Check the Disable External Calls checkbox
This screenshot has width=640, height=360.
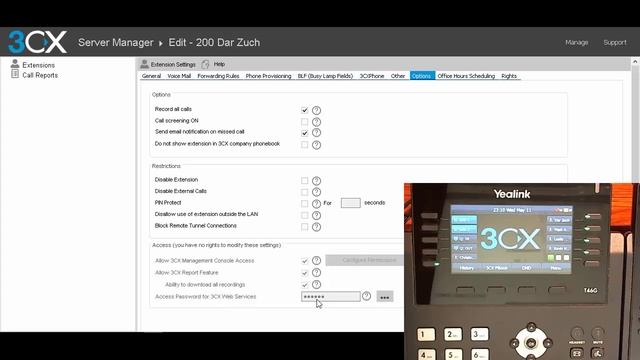click(304, 192)
